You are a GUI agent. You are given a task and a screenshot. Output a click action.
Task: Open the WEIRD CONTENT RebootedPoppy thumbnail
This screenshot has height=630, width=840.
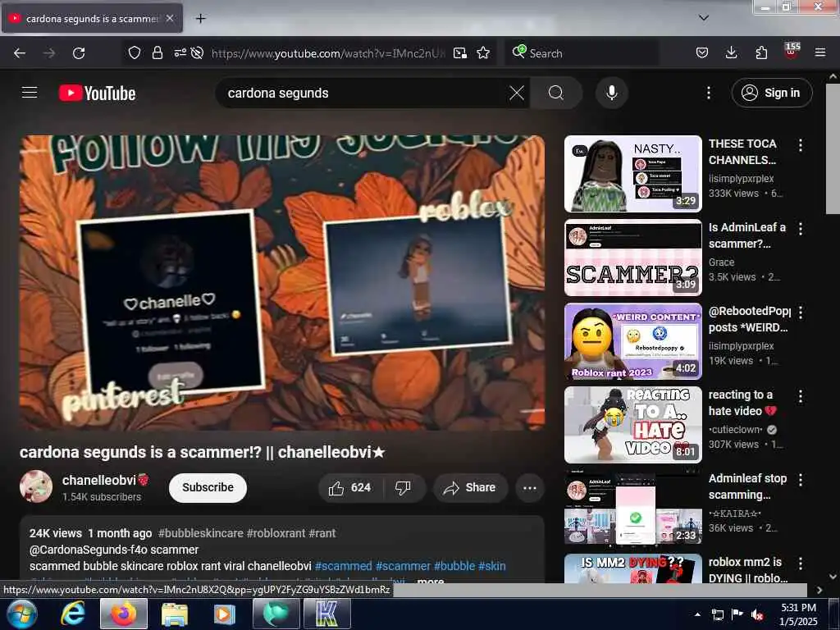click(x=632, y=341)
